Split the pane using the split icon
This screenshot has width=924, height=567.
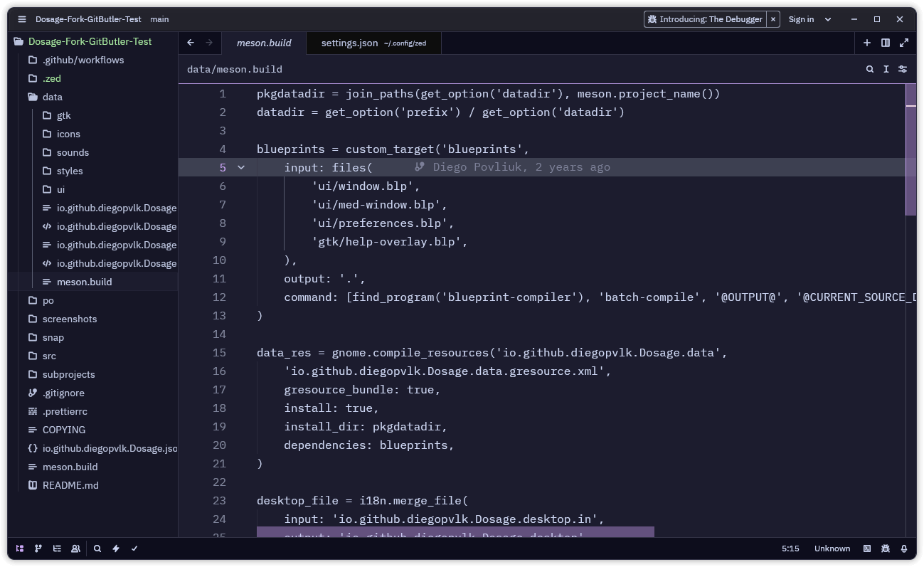[885, 43]
